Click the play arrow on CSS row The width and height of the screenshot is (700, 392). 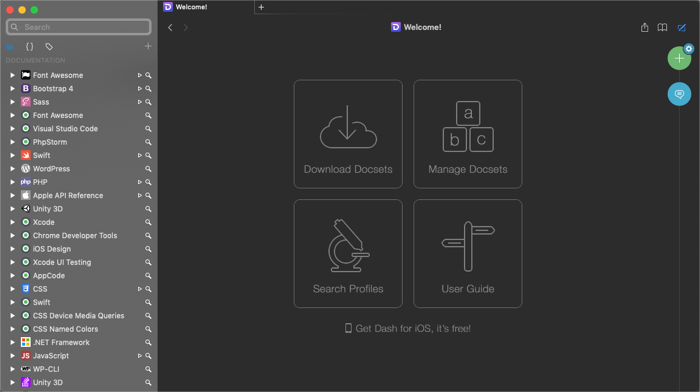(140, 289)
